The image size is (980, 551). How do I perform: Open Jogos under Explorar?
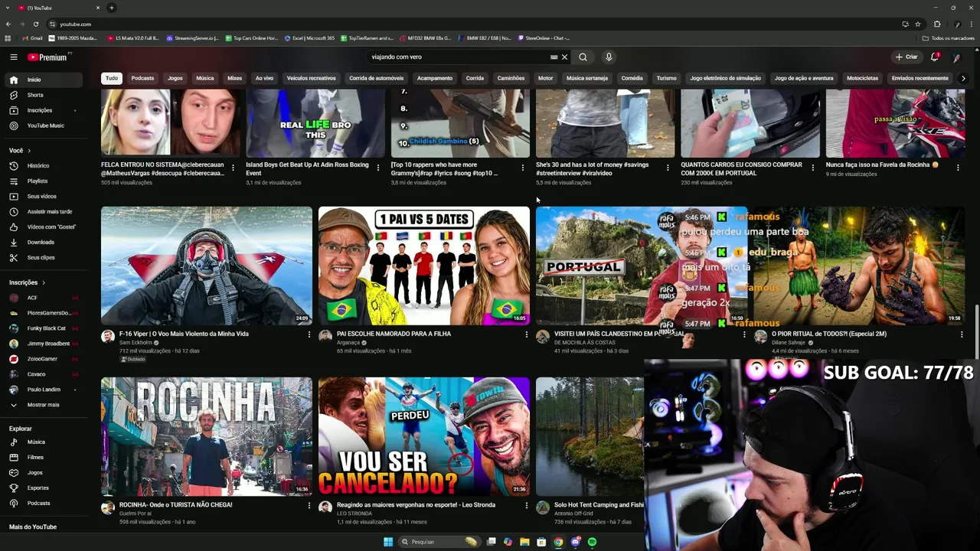(44, 473)
